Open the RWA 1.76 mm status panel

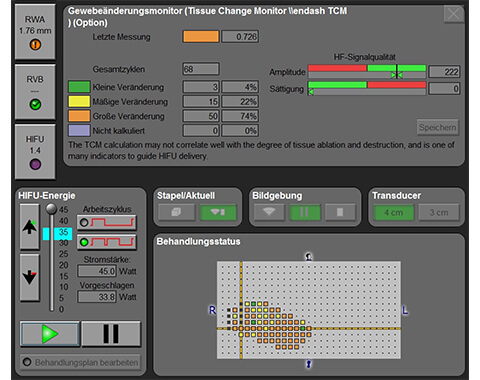point(35,32)
